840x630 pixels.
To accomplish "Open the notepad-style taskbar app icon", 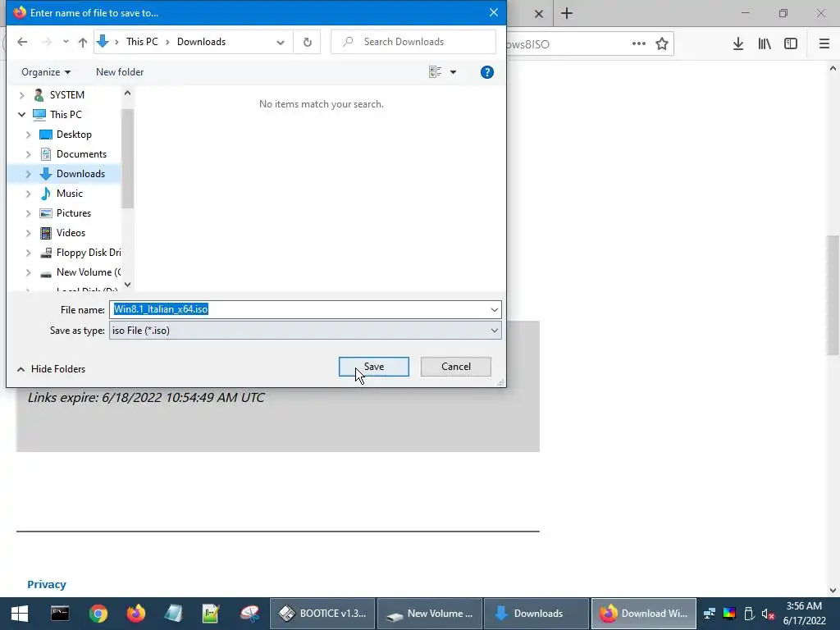I will pos(173,614).
